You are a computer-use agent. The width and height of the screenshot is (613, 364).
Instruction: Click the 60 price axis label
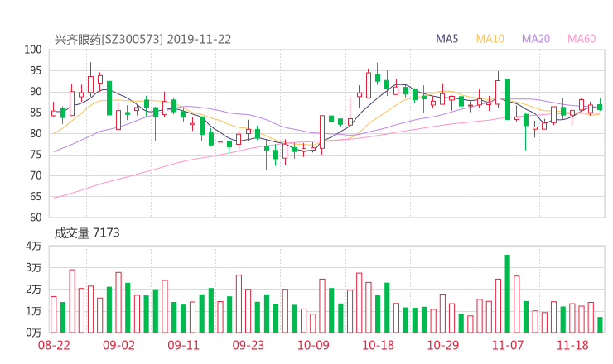pyautogui.click(x=36, y=218)
